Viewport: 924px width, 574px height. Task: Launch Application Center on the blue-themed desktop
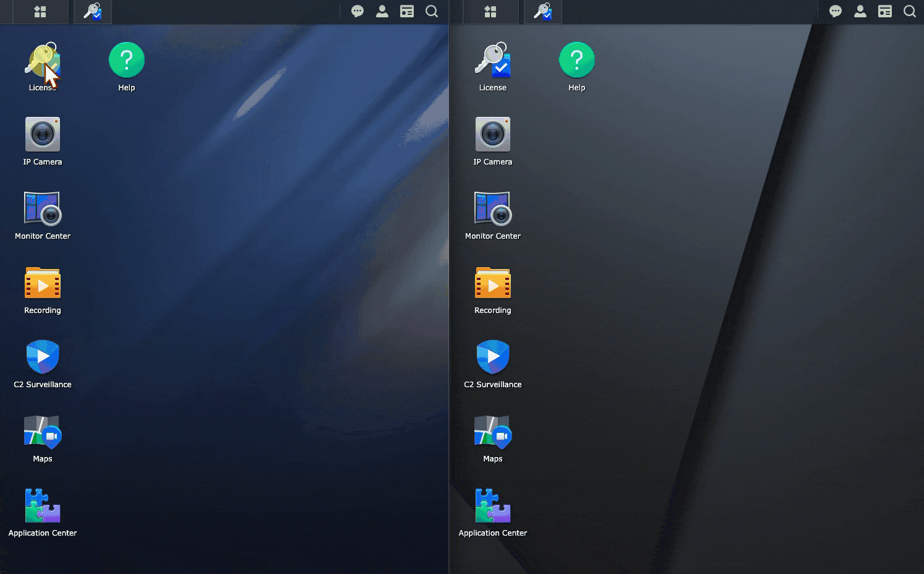click(x=43, y=506)
